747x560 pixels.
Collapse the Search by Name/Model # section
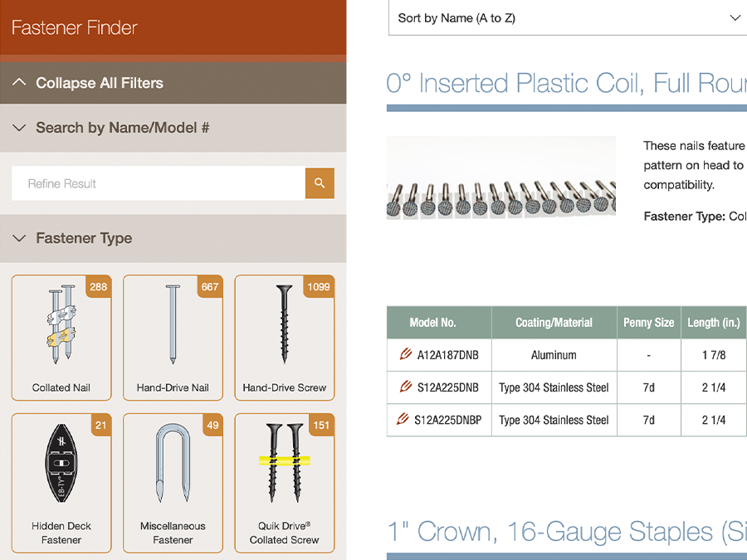coord(122,128)
